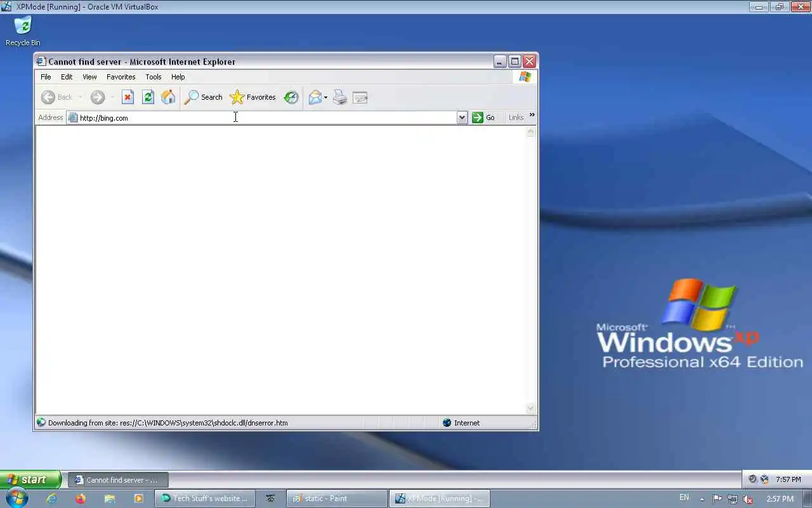
Task: Open the media player host taskbar icon
Action: [138, 498]
